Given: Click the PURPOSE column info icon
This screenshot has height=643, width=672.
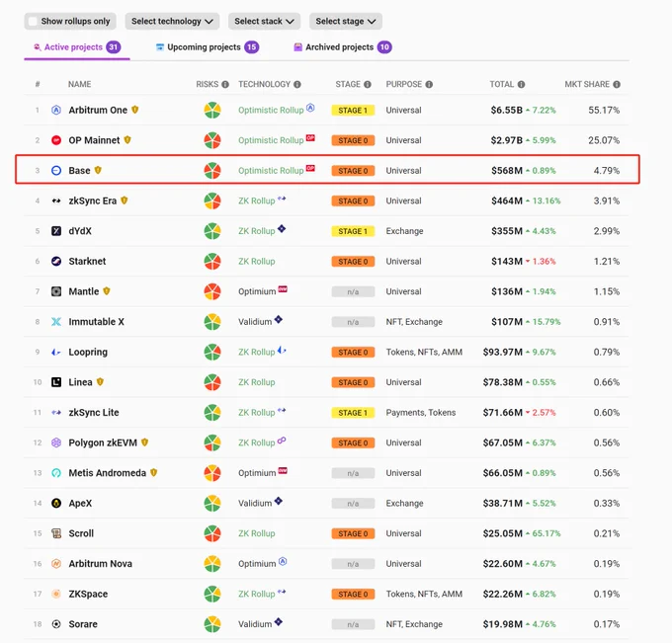Looking at the screenshot, I should pos(429,84).
